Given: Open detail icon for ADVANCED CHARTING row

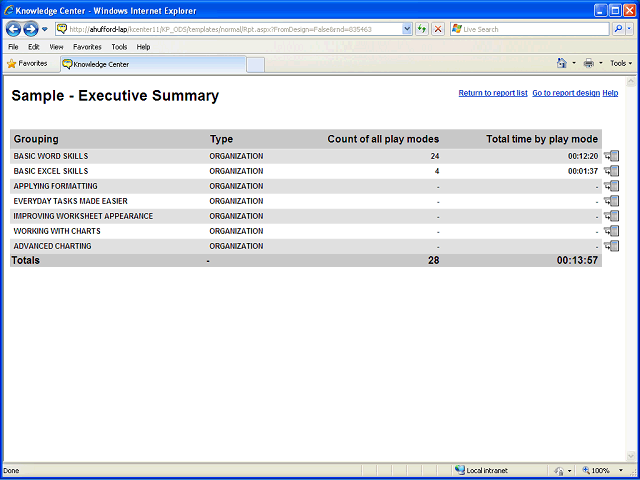Looking at the screenshot, I should 611,246.
